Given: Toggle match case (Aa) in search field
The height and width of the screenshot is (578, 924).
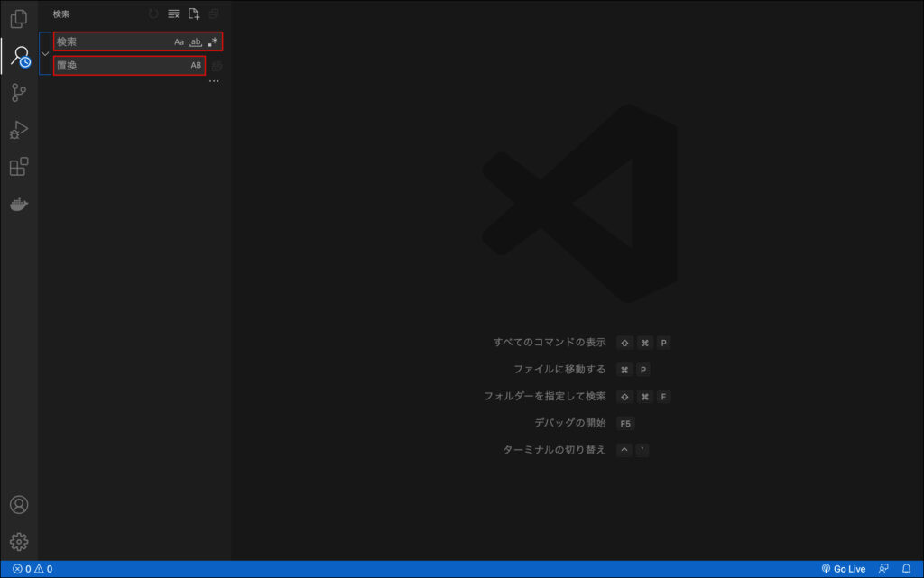Looking at the screenshot, I should coord(180,41).
